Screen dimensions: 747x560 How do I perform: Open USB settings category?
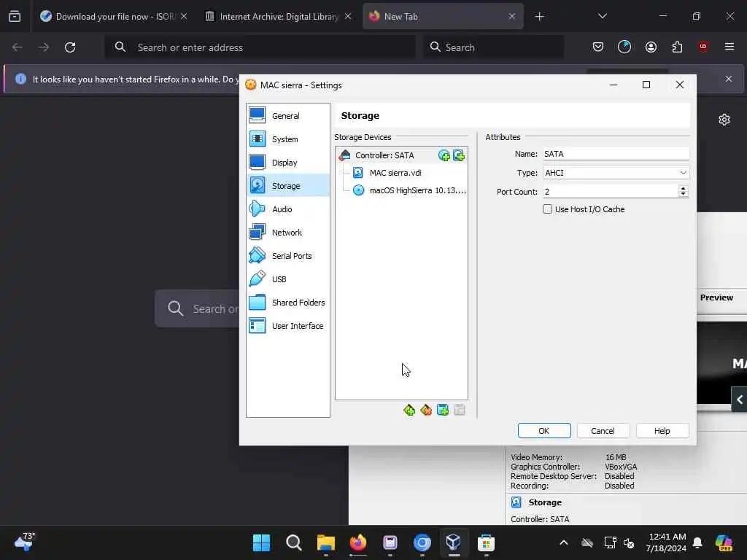pos(287,279)
